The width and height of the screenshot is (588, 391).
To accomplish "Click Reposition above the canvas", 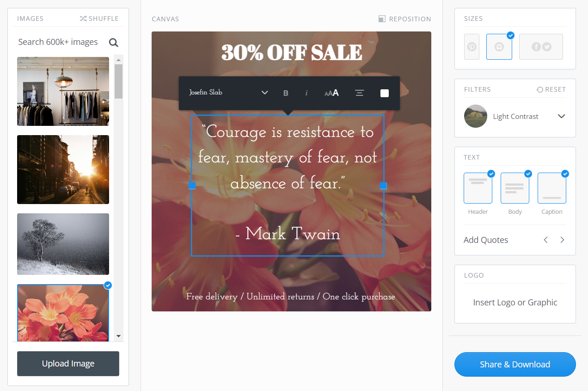I will tap(404, 19).
